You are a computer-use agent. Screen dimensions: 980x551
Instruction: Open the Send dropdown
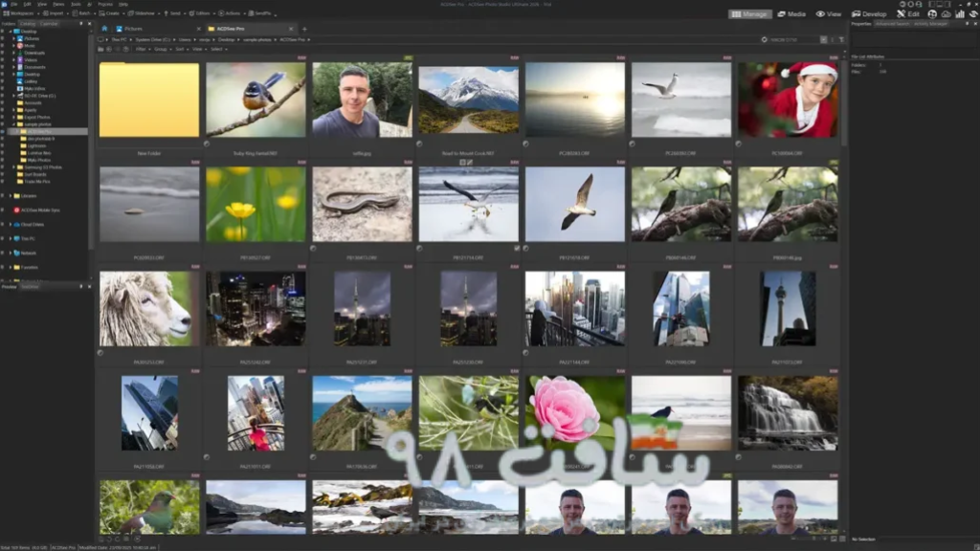[x=174, y=13]
